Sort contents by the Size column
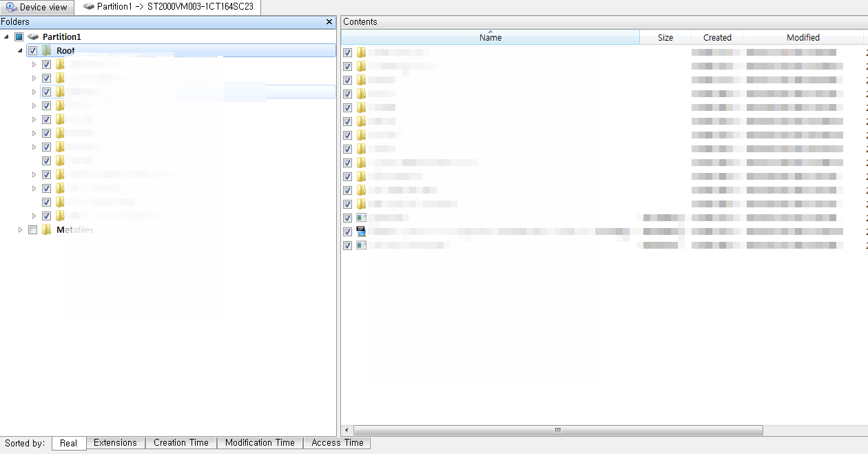The image size is (868, 454). [x=665, y=37]
